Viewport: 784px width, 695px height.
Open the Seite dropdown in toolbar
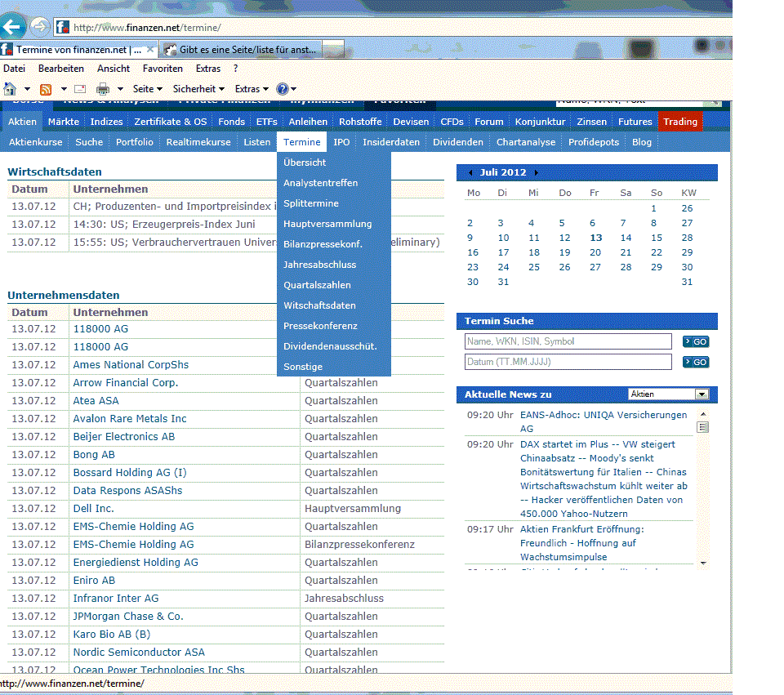147,89
